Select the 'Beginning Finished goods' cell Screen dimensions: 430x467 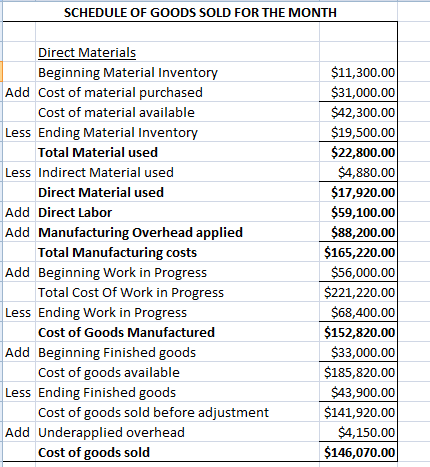click(177, 352)
